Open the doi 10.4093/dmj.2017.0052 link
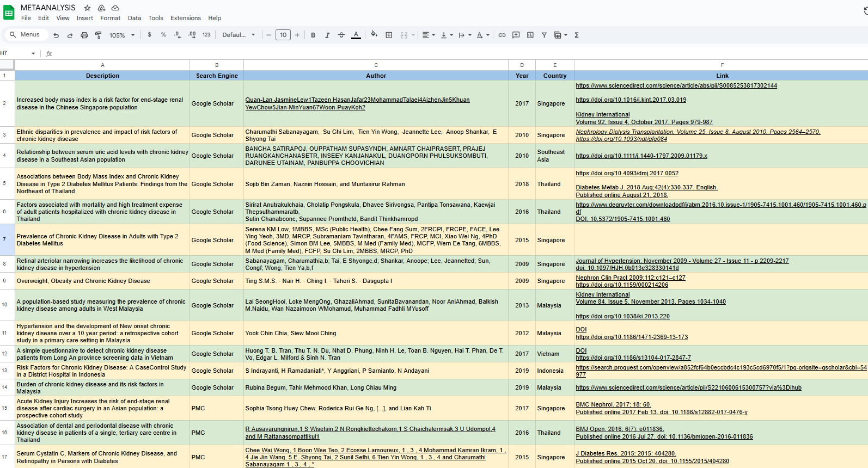This screenshot has width=868, height=468. click(x=627, y=173)
